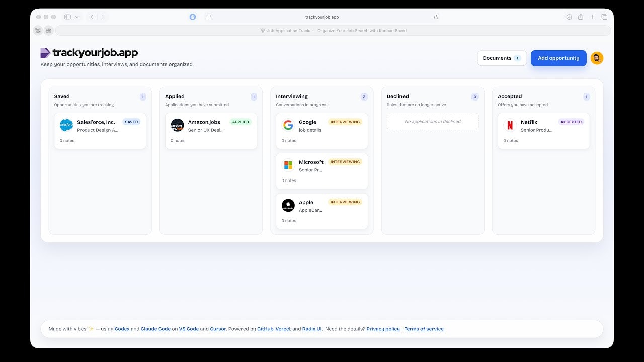This screenshot has width=644, height=362.
Task: Click the Netflix logo in the Accepted column
Action: (x=510, y=125)
